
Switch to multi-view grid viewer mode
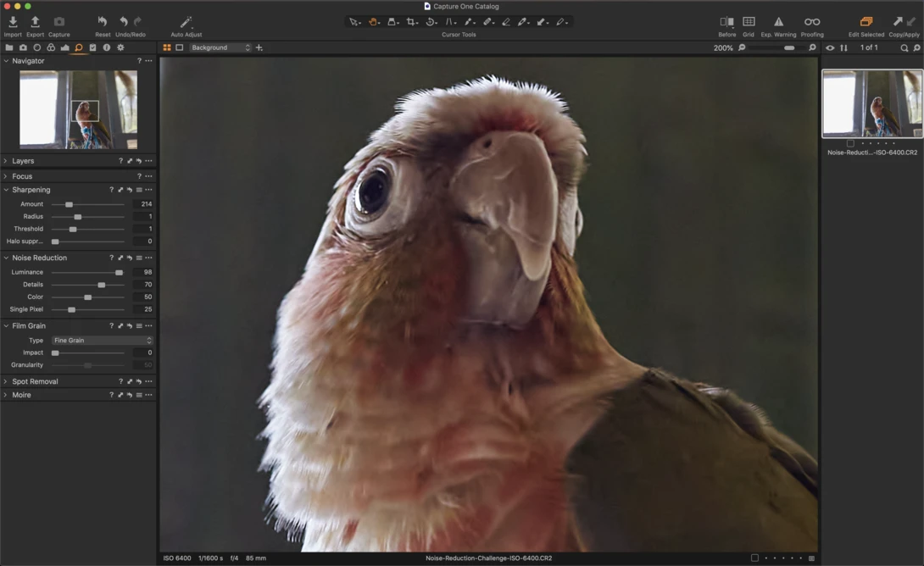(167, 47)
